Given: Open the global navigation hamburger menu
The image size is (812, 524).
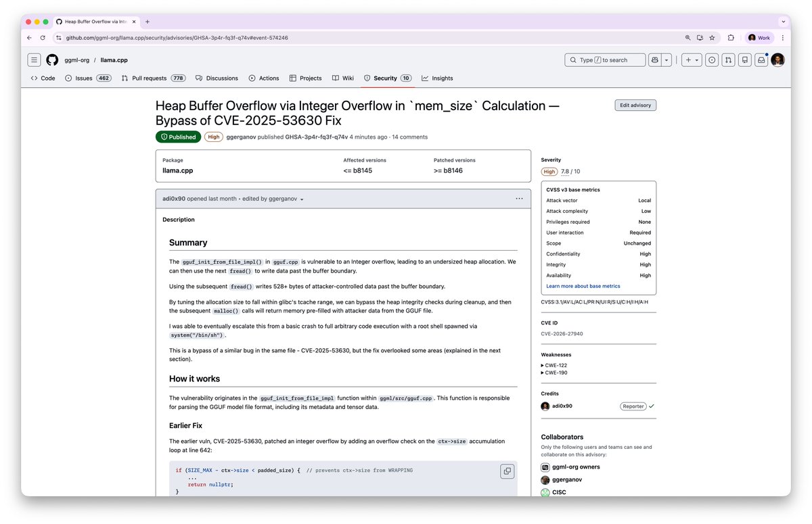Looking at the screenshot, I should [34, 59].
